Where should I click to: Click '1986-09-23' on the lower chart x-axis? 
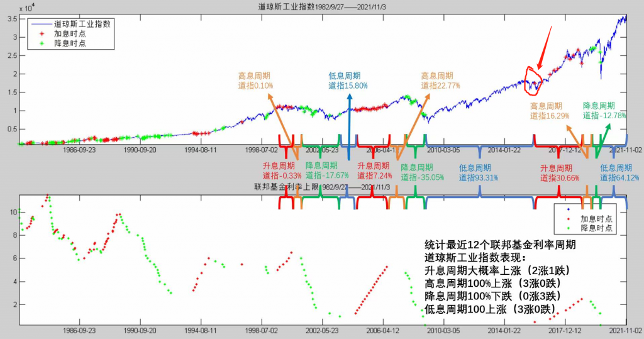(x=79, y=331)
